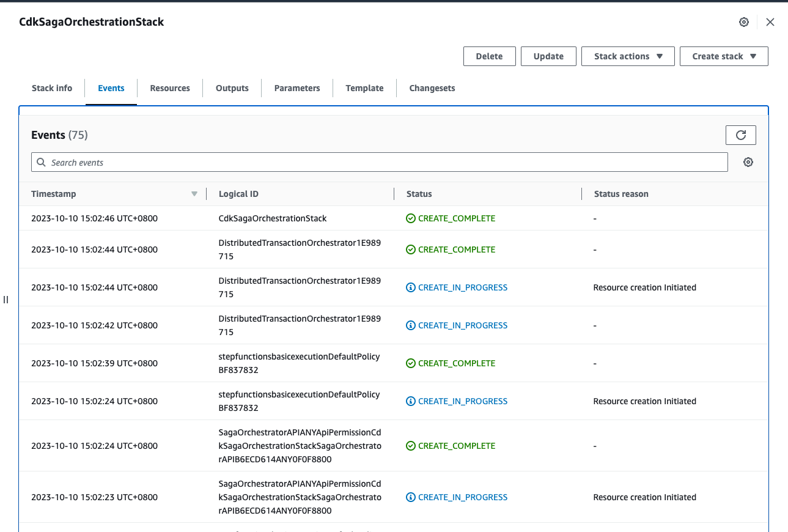Click stepfunctionsbasicexecutionDefaultPolicy ID in 15:02:39 row

tap(299, 363)
